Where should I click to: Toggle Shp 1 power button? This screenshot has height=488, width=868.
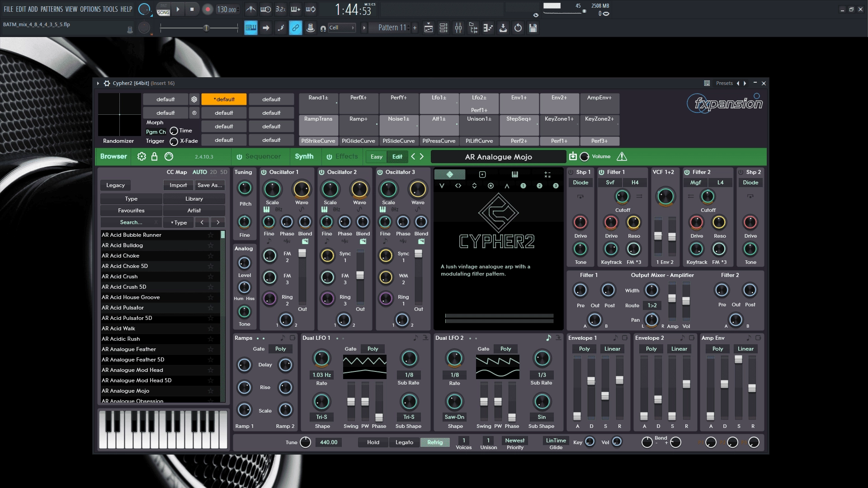point(571,172)
